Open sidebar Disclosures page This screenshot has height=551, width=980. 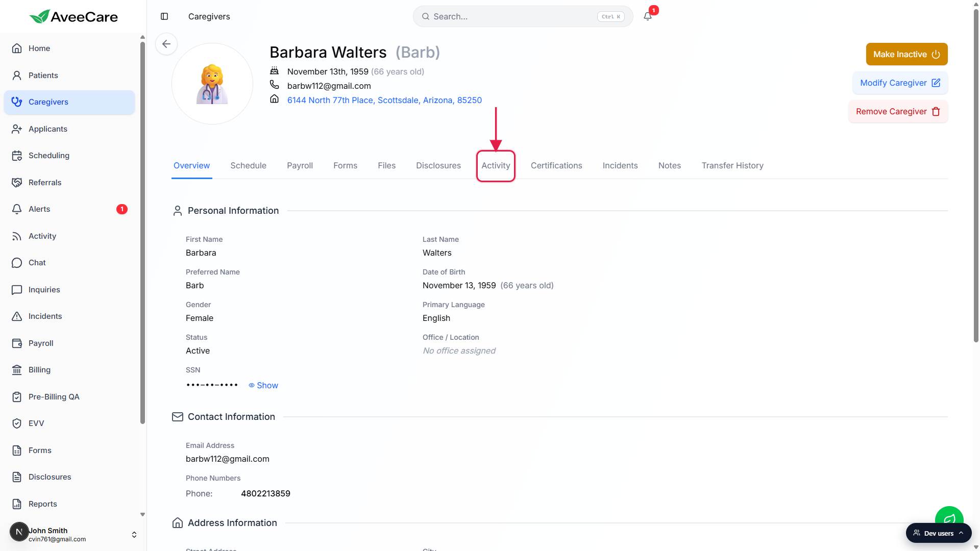[69, 477]
